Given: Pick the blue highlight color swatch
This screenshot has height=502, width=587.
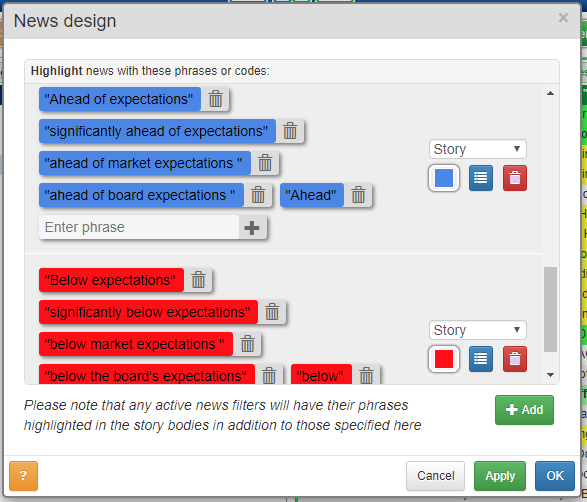Looking at the screenshot, I should [444, 178].
